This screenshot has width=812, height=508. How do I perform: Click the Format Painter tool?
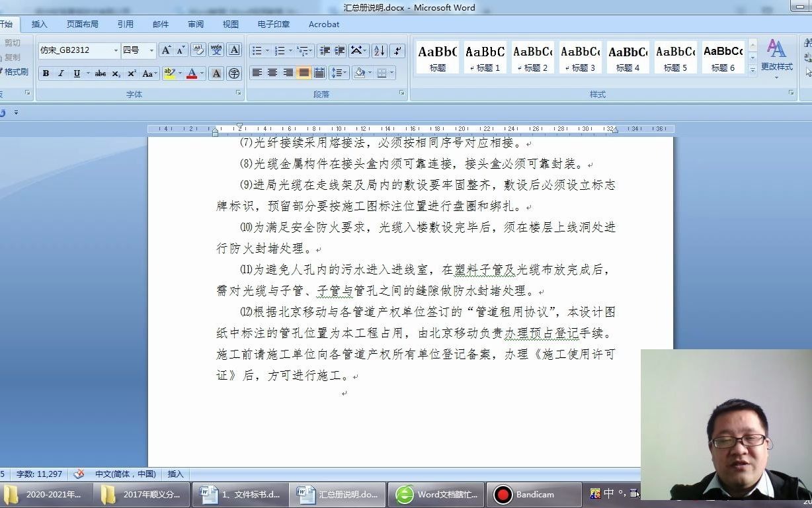pos(13,73)
